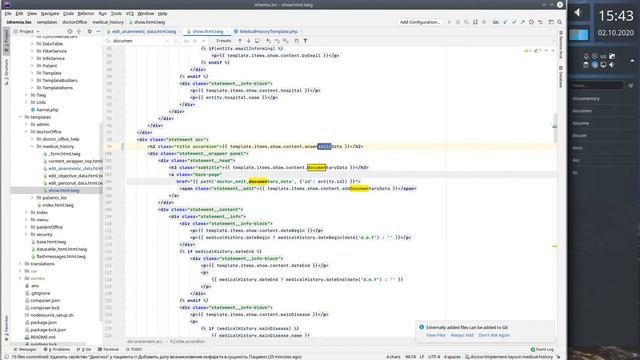Select the 'documentary' entry in side panel

point(586,98)
